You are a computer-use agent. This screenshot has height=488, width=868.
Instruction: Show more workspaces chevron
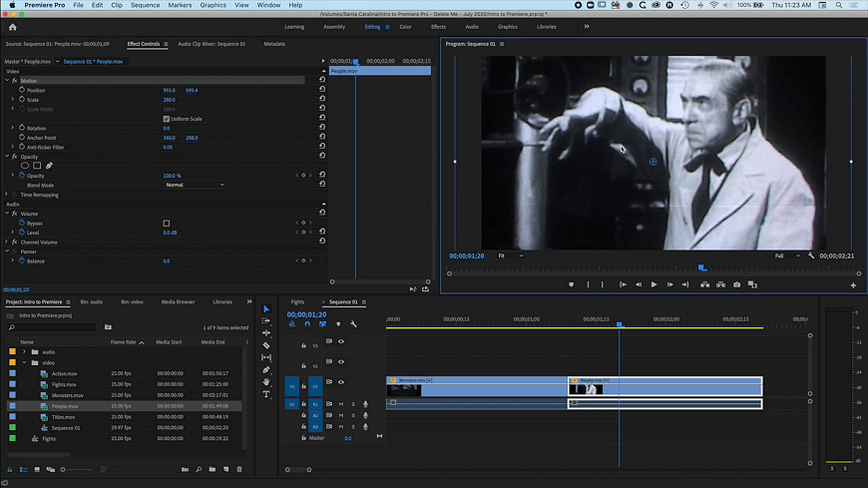tap(587, 27)
